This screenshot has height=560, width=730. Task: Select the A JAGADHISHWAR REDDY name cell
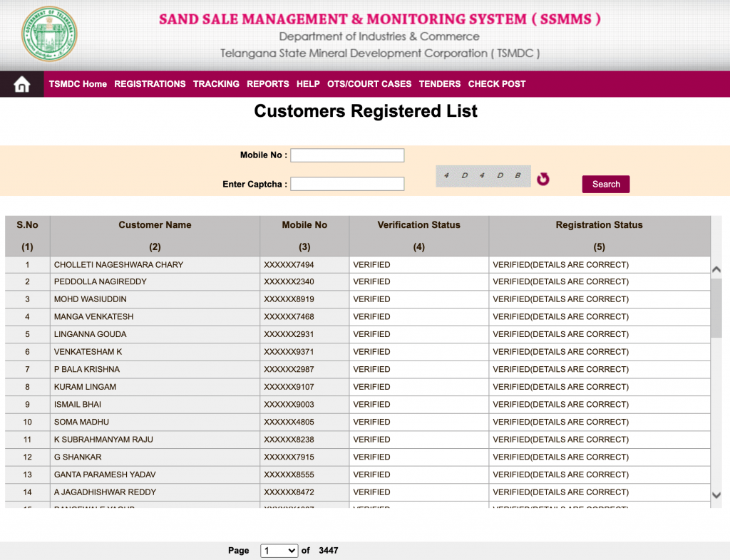coord(155,492)
